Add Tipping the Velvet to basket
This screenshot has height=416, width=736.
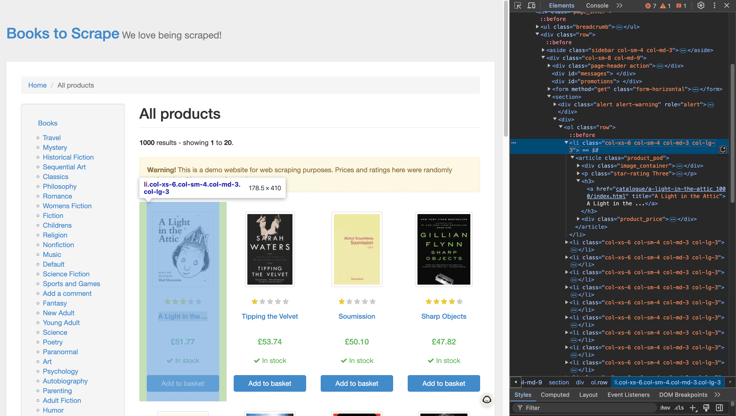270,383
